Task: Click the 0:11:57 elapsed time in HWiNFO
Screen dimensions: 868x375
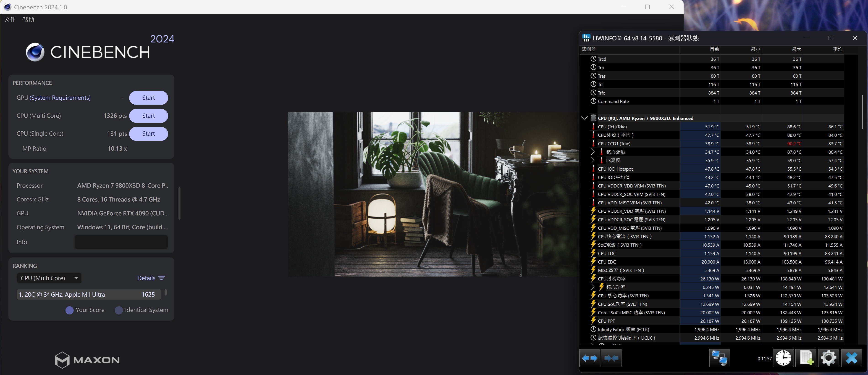Action: click(764, 359)
